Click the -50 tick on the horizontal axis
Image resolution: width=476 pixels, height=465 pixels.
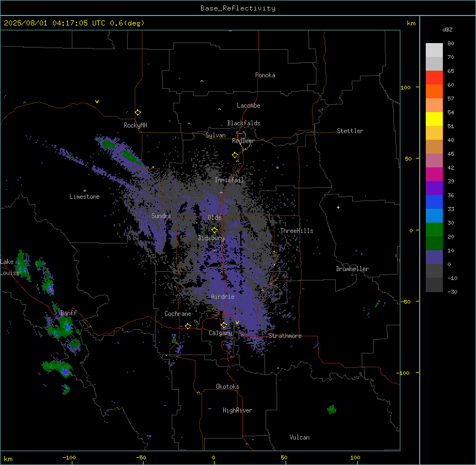[141, 457]
